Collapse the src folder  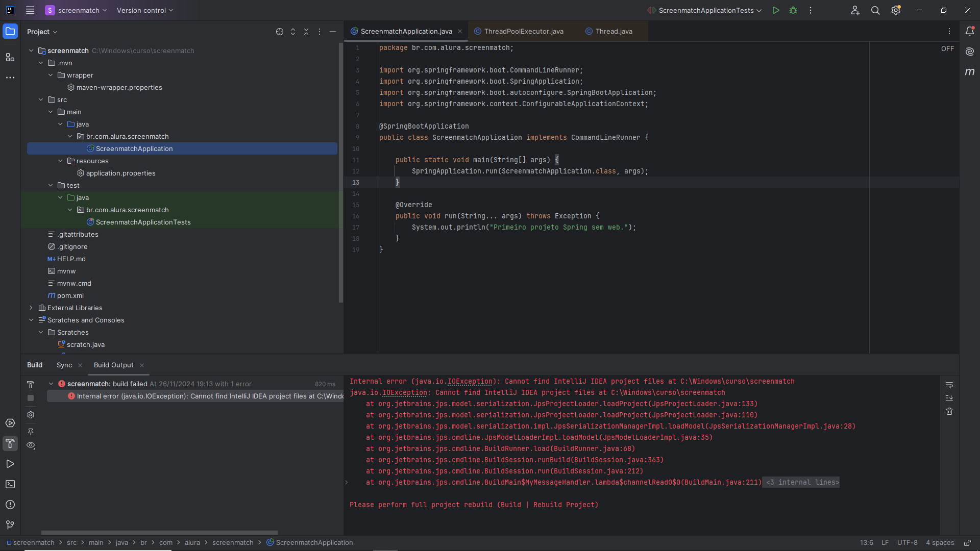click(x=41, y=99)
